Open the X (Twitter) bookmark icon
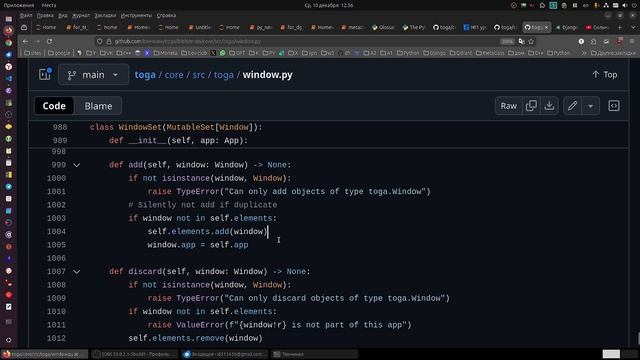This screenshot has height=360, width=640. (213, 53)
